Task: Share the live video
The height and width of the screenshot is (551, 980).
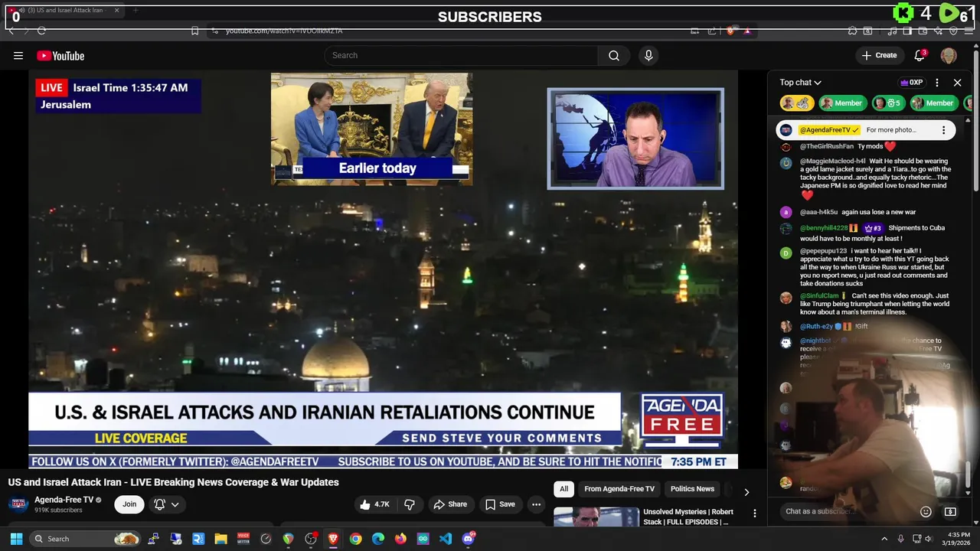Action: click(x=450, y=504)
